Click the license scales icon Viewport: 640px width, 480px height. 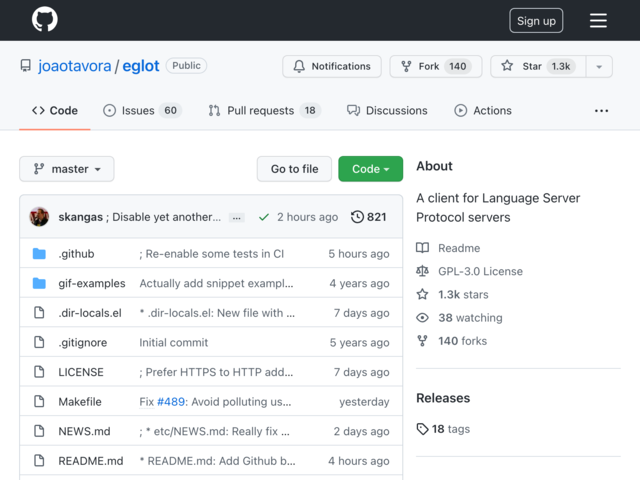422,271
